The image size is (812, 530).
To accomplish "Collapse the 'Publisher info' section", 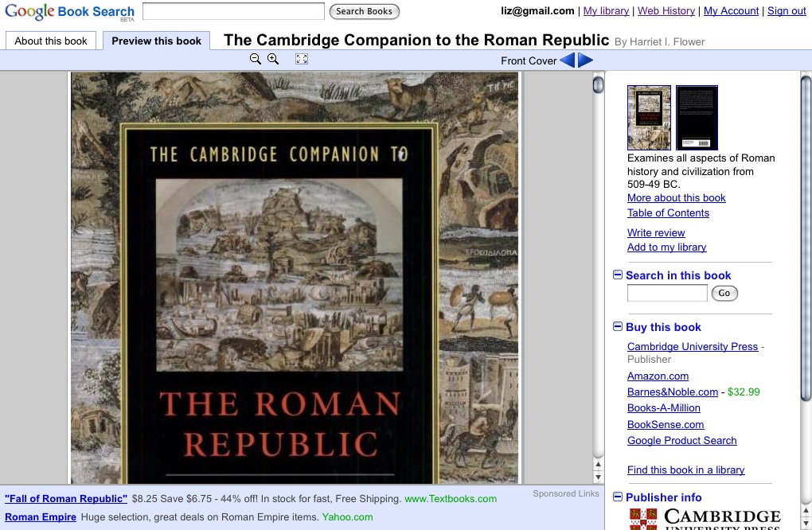I will pyautogui.click(x=618, y=497).
